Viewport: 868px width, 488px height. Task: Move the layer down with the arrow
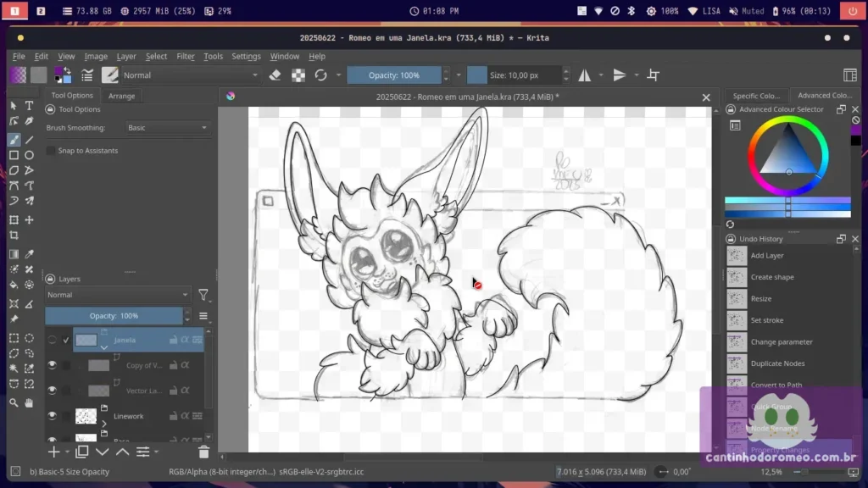(103, 452)
